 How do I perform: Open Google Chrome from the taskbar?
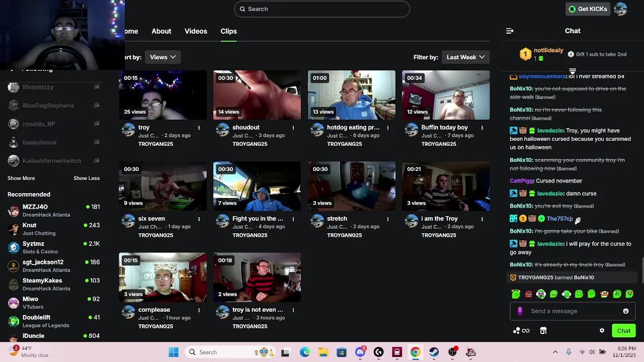(415, 352)
